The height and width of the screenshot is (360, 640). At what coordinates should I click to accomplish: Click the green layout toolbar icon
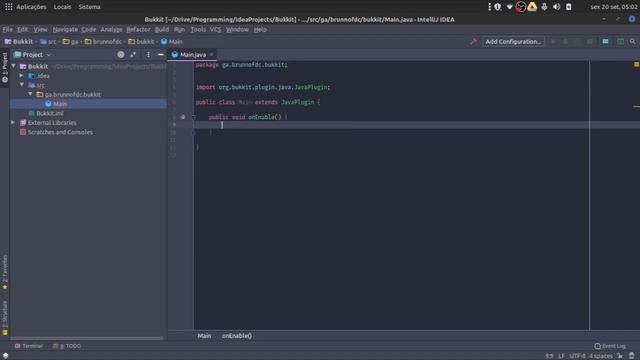coord(620,41)
